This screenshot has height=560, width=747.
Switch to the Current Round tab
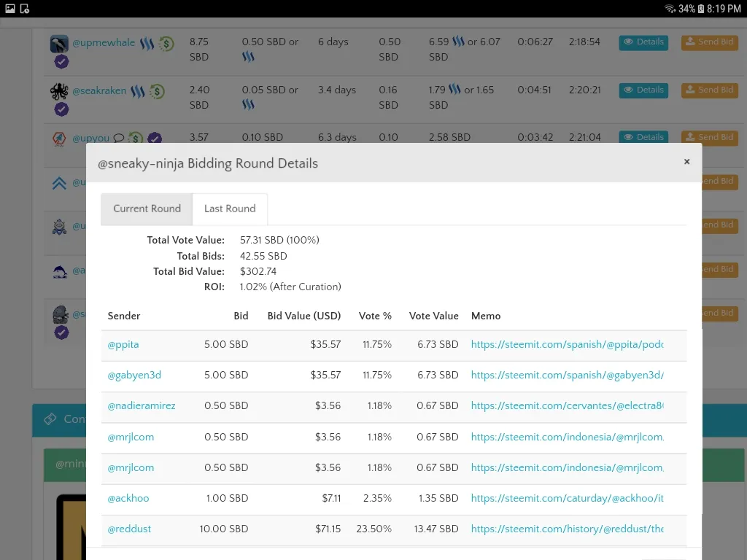[147, 209]
